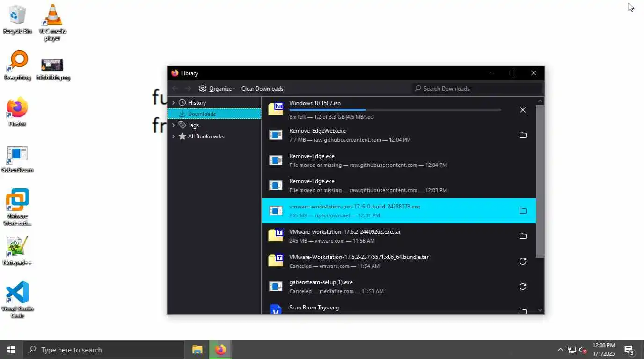644x359 pixels.
Task: Click the gabensteam-setup(1).exe file icon
Action: point(276,287)
